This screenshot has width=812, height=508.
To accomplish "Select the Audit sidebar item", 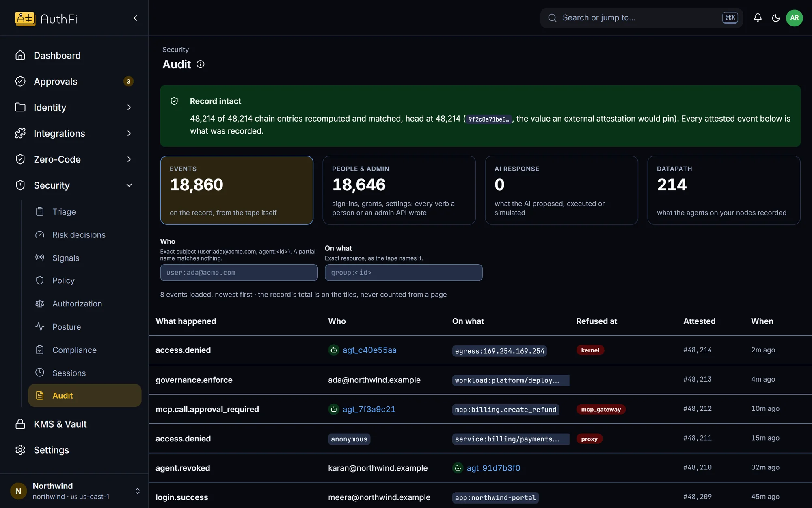I will (x=84, y=395).
